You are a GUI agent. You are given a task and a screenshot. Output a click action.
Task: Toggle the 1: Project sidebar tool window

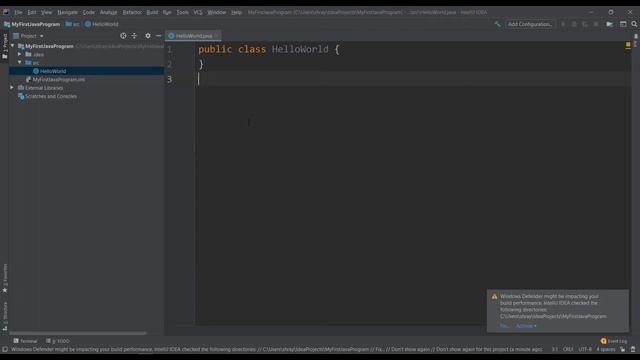pos(5,46)
